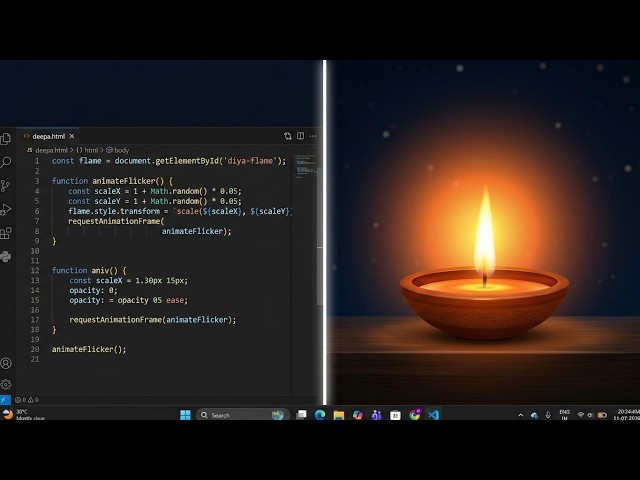The width and height of the screenshot is (640, 480).
Task: Click 'function aniv() {' on line 12
Action: (89, 271)
